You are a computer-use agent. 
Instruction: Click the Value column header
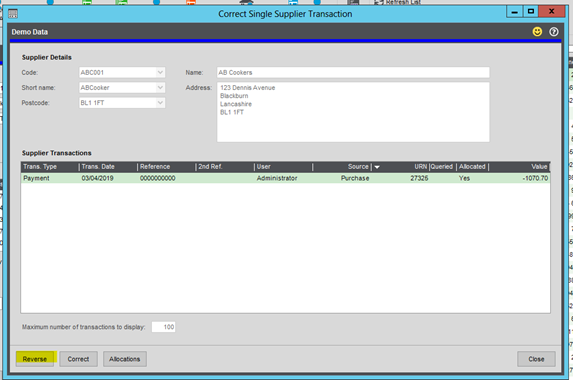[x=519, y=167]
